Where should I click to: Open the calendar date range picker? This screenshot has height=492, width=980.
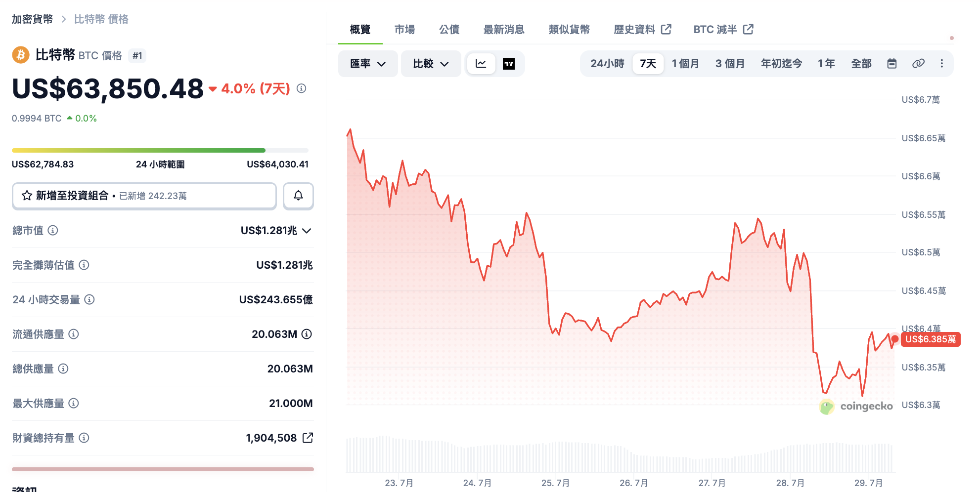point(892,64)
